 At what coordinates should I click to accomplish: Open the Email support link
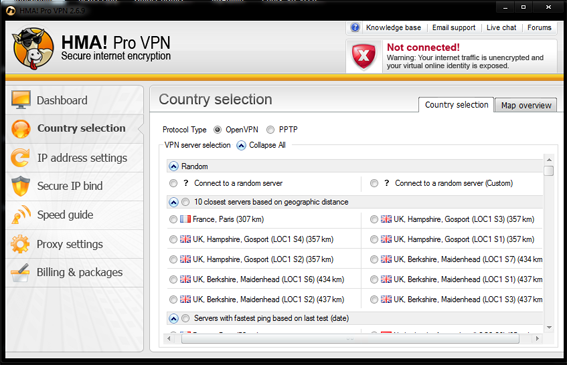click(453, 27)
